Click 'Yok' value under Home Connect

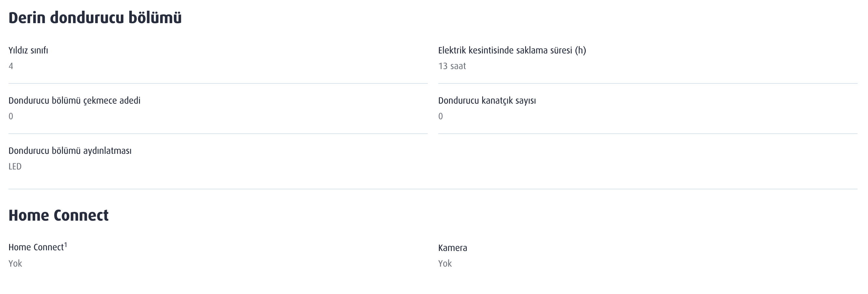(15, 263)
